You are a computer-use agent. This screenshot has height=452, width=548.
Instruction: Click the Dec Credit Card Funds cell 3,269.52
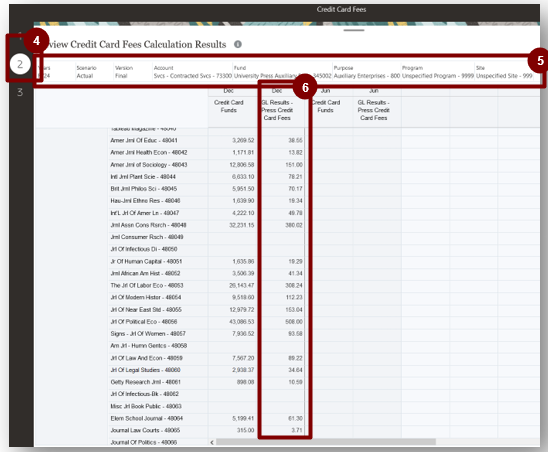232,141
